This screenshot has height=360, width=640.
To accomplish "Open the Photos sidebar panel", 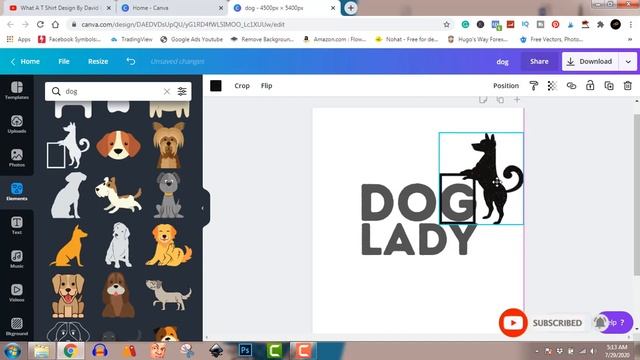I will 17,158.
